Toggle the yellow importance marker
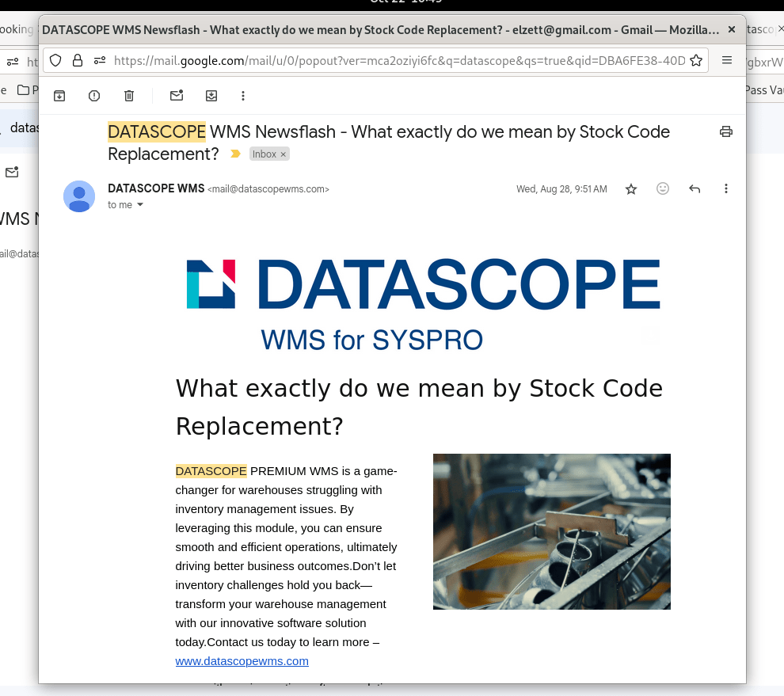Viewport: 784px width, 696px height. (x=235, y=154)
